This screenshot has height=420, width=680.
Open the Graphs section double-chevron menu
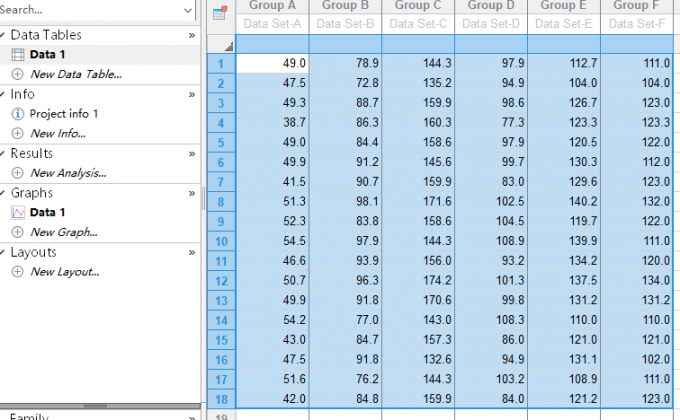coord(192,193)
